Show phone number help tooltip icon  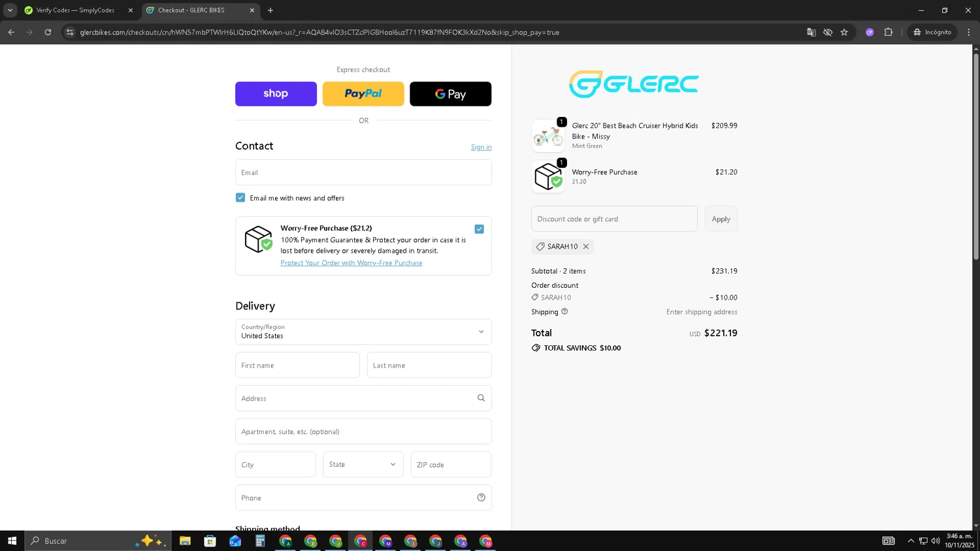[482, 497]
